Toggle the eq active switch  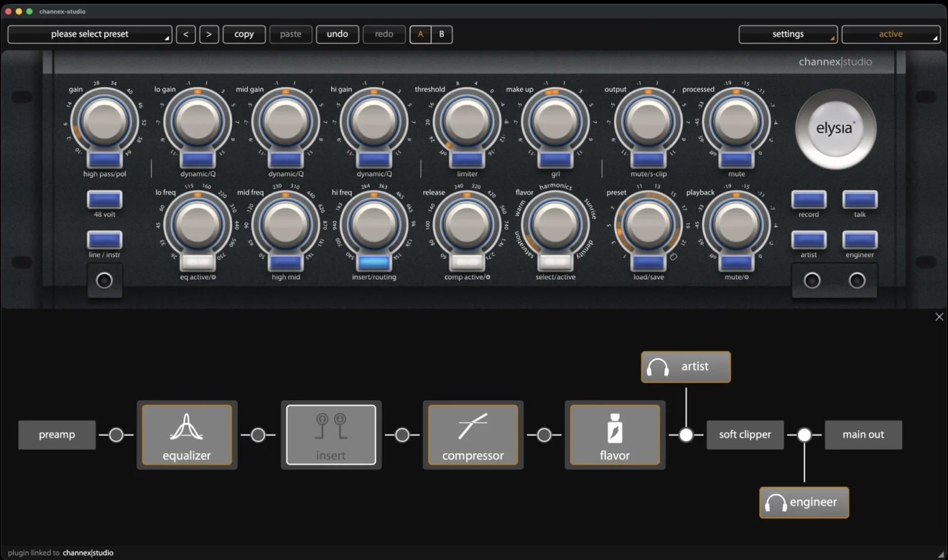[x=197, y=262]
